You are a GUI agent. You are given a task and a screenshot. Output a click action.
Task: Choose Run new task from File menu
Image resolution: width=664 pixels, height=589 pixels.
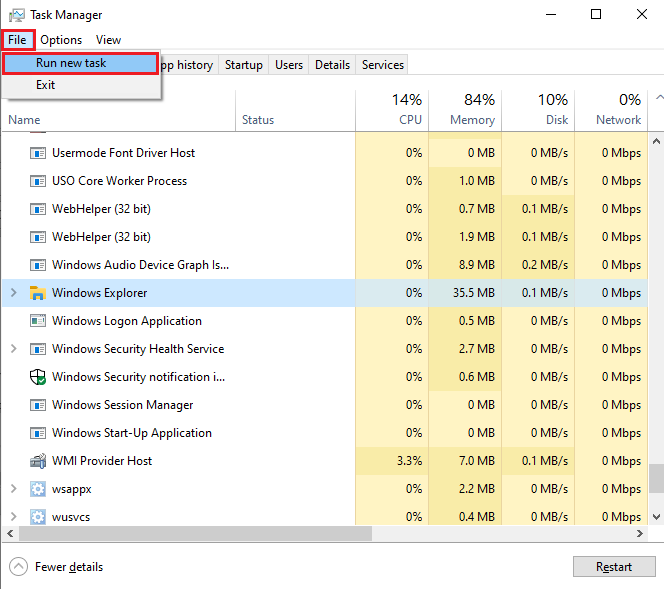pos(80,63)
